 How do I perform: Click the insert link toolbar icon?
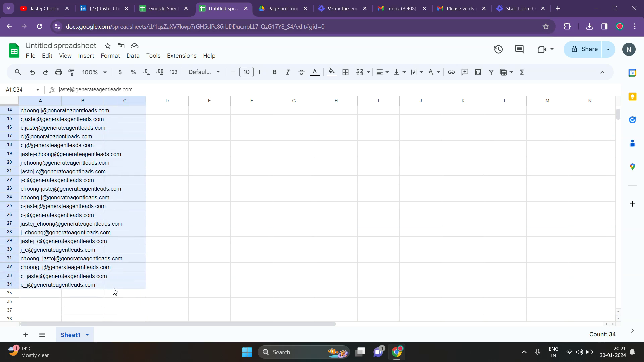pos(451,72)
